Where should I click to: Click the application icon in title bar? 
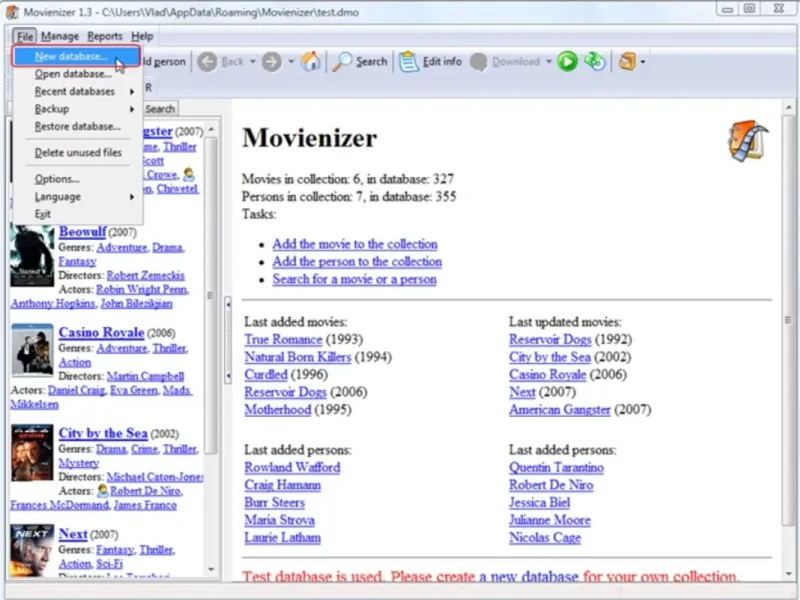tap(12, 12)
